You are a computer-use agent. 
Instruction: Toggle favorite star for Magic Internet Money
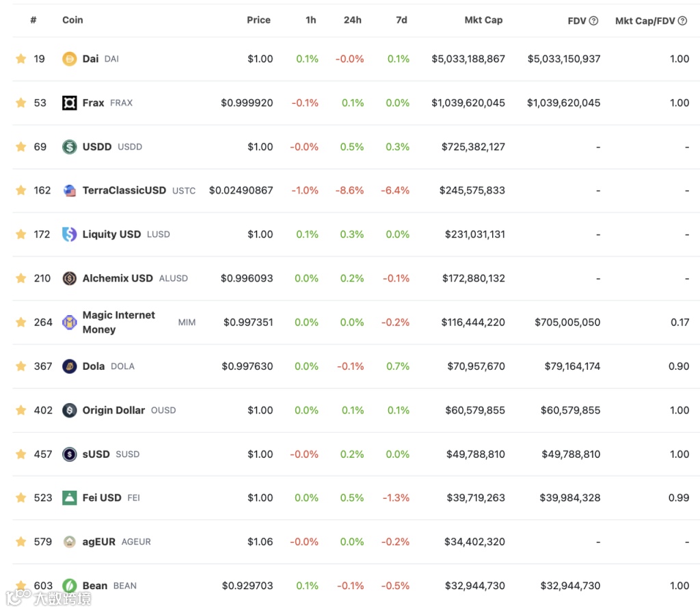coord(21,322)
